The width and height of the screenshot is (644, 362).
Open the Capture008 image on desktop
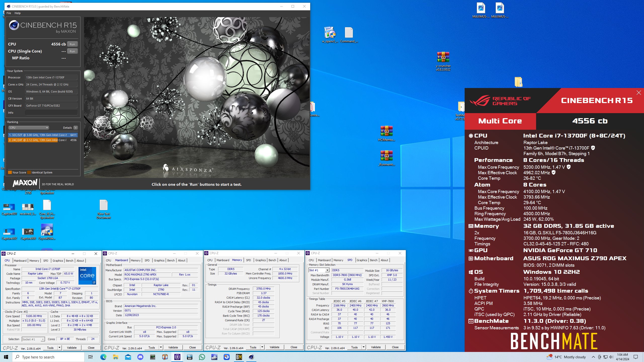click(x=28, y=234)
